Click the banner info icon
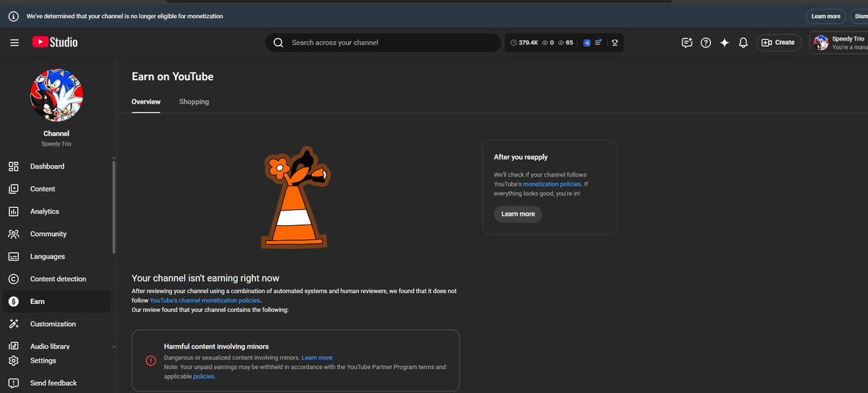 (x=13, y=16)
